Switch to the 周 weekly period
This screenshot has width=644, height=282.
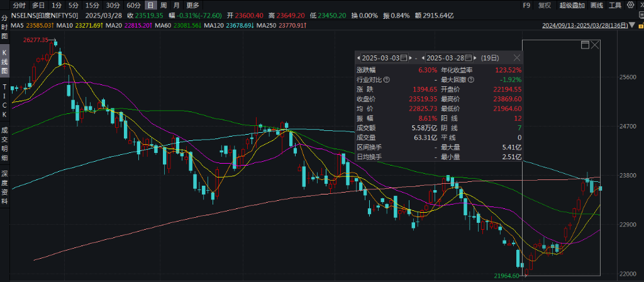click(x=164, y=5)
